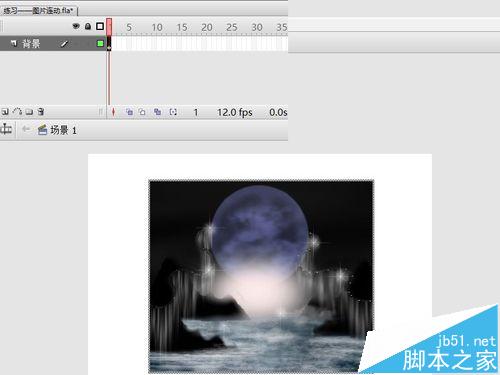Toggle show/hide all layers eye icon
This screenshot has width=500, height=375.
pos(76,26)
